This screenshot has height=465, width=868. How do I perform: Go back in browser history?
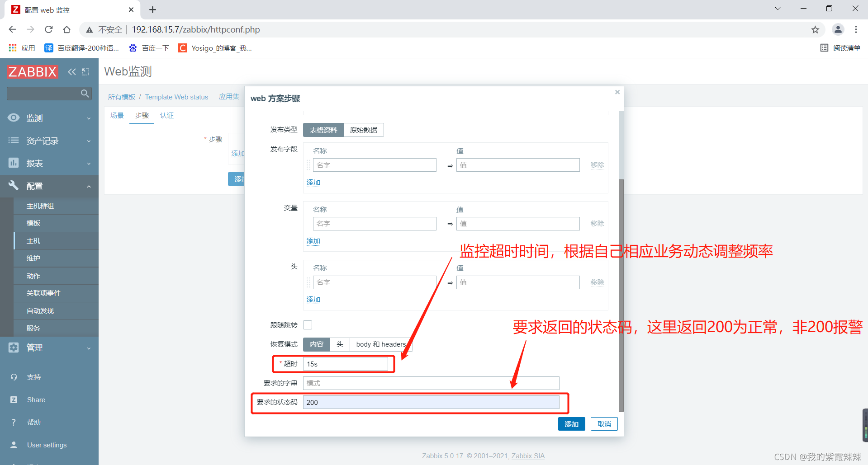pyautogui.click(x=12, y=29)
